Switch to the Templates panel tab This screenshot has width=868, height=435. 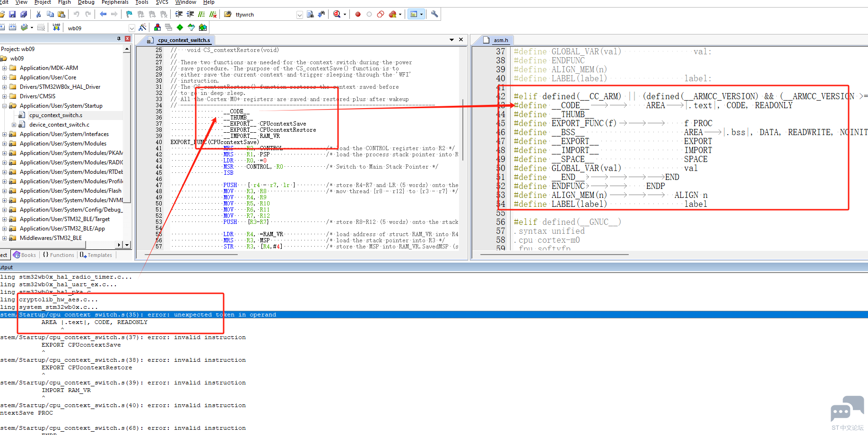(x=96, y=255)
